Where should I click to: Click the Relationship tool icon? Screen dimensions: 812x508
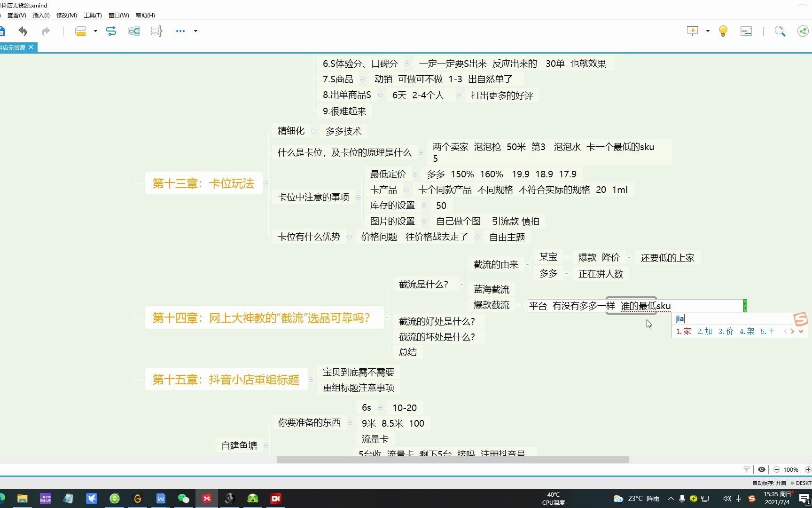point(111,31)
